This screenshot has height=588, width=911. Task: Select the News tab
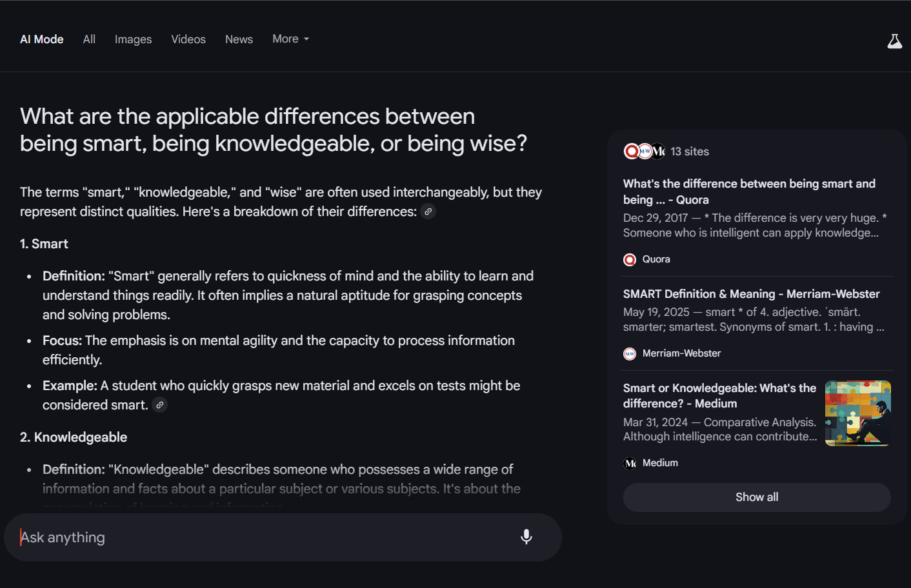[239, 39]
